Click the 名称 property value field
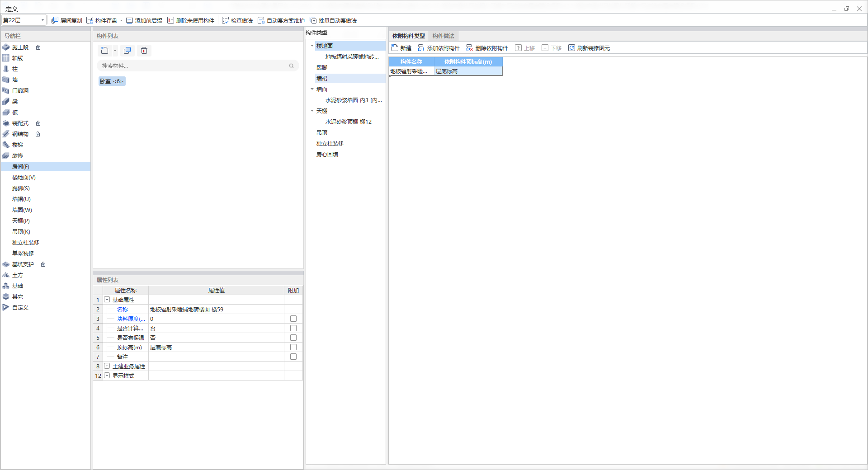This screenshot has width=868, height=470. click(216, 310)
